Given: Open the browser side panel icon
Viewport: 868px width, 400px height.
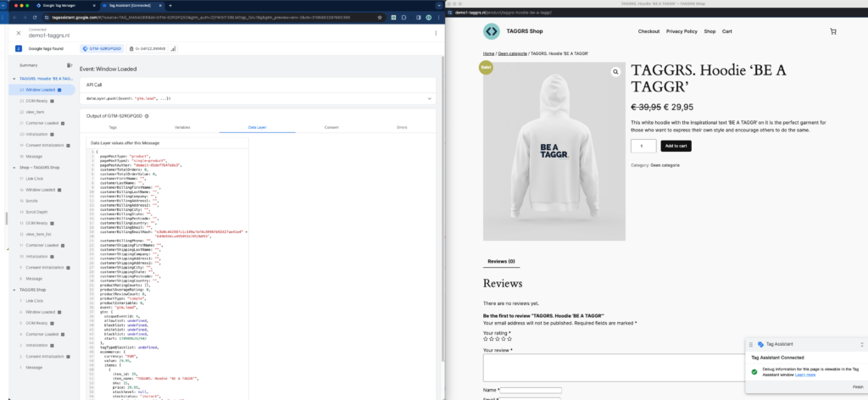Looking at the screenshot, I should [x=417, y=17].
